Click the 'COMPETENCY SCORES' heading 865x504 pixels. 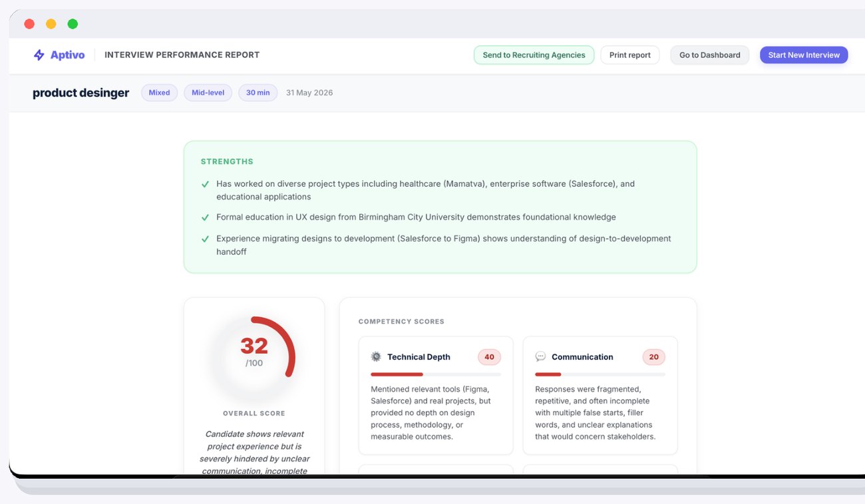click(401, 322)
